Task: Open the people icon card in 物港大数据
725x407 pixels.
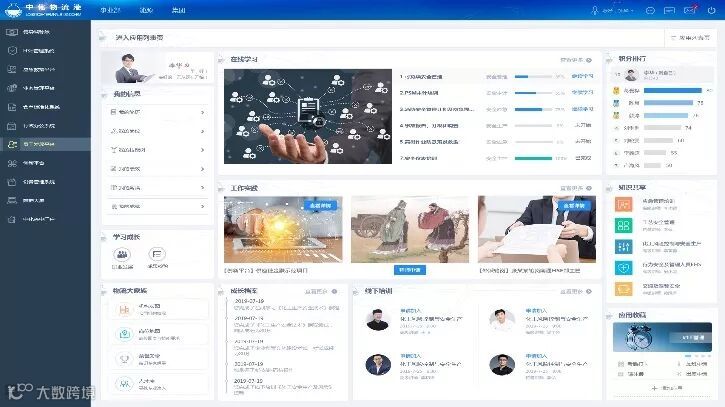Action: pos(159,384)
